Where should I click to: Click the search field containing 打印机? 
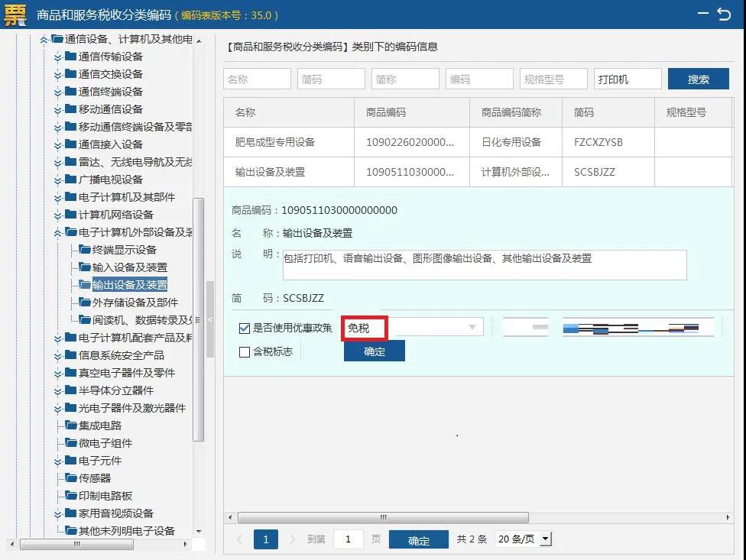pos(627,78)
